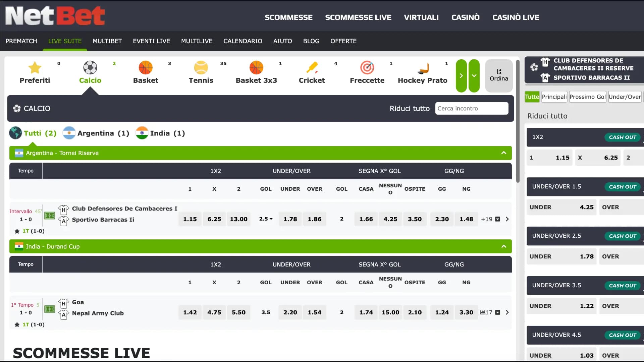644x362 pixels.
Task: Open the Ordina sorting panel
Action: (499, 76)
